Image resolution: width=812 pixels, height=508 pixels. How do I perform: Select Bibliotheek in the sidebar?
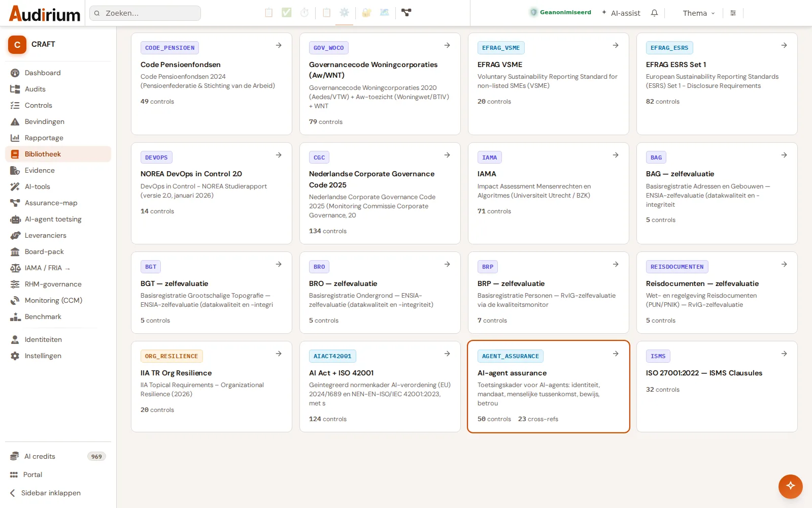58,154
